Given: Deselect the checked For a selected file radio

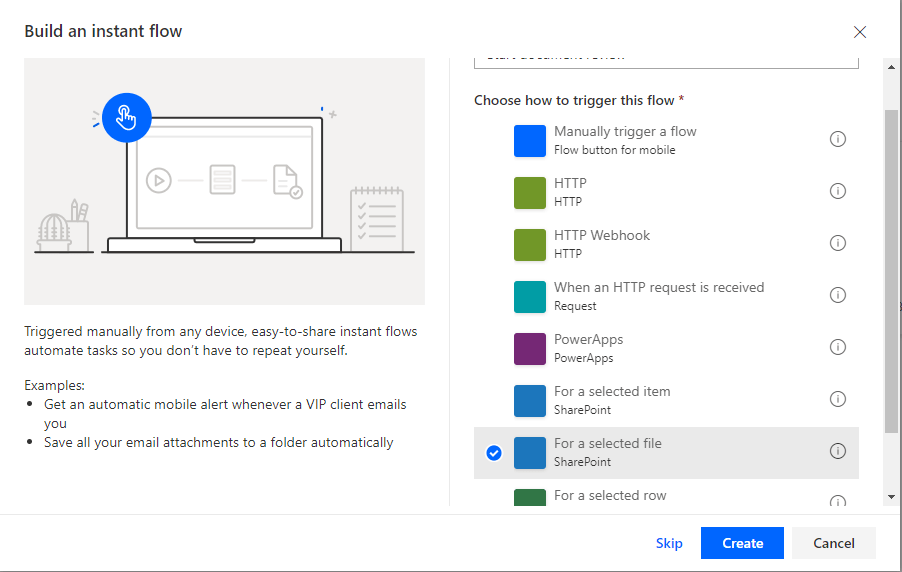Looking at the screenshot, I should pyautogui.click(x=494, y=453).
